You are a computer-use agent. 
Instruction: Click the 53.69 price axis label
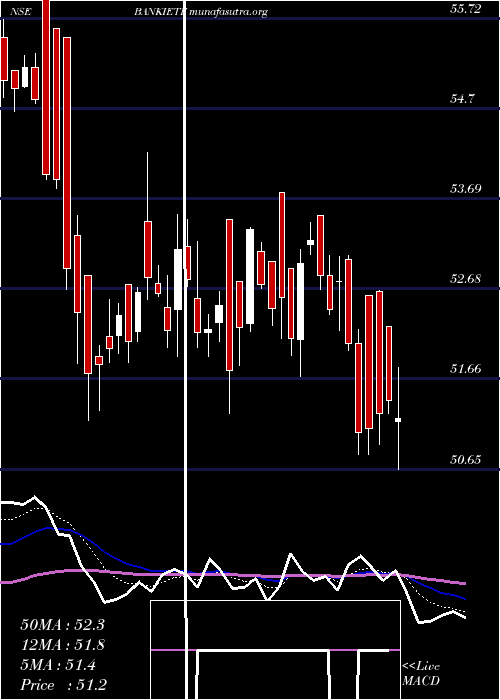point(466,189)
